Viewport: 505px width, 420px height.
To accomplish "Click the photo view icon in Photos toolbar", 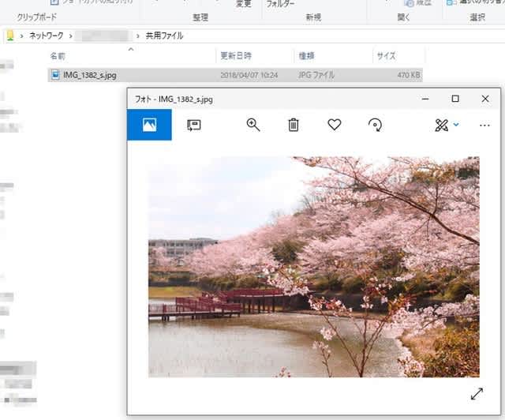I will coord(149,125).
